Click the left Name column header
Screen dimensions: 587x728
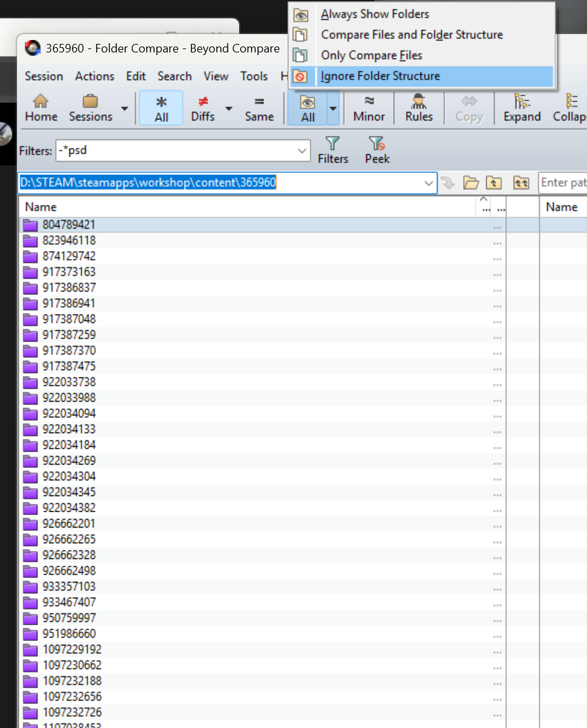(x=248, y=207)
